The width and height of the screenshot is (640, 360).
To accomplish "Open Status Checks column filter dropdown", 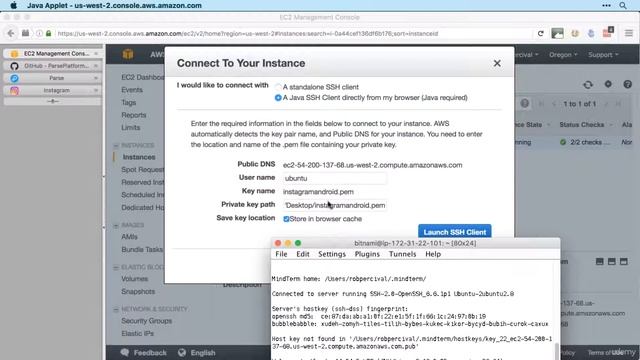I will (x=611, y=125).
